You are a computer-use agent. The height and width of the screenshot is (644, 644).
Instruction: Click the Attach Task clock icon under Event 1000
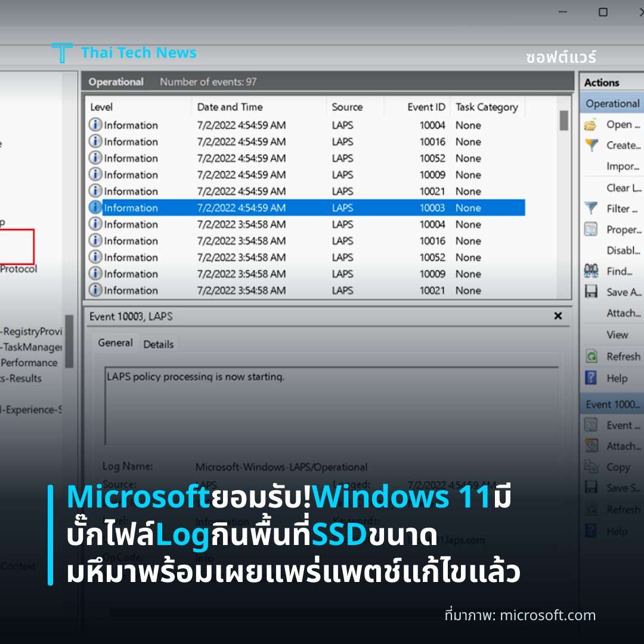click(591, 445)
